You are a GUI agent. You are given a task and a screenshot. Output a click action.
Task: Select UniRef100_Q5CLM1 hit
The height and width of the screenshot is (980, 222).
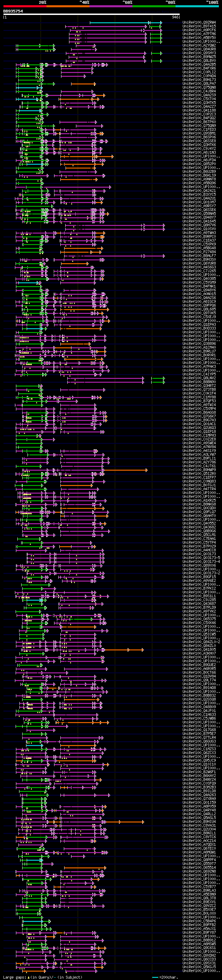[199, 535]
